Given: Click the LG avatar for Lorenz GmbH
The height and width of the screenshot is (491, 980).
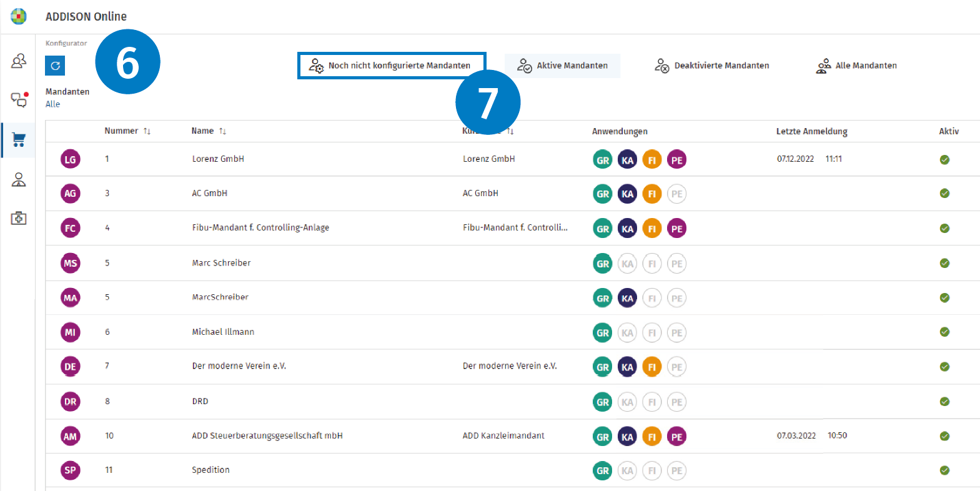Looking at the screenshot, I should coord(71,159).
